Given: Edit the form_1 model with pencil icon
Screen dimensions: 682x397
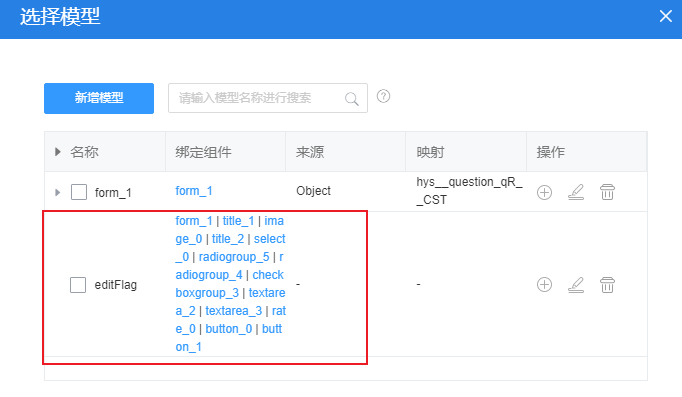Looking at the screenshot, I should tap(576, 192).
